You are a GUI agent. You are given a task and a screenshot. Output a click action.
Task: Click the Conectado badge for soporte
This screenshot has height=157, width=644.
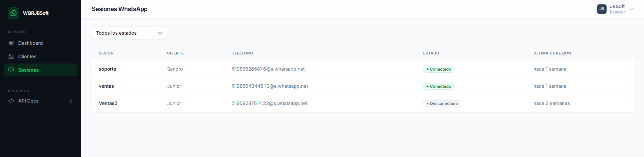click(439, 69)
